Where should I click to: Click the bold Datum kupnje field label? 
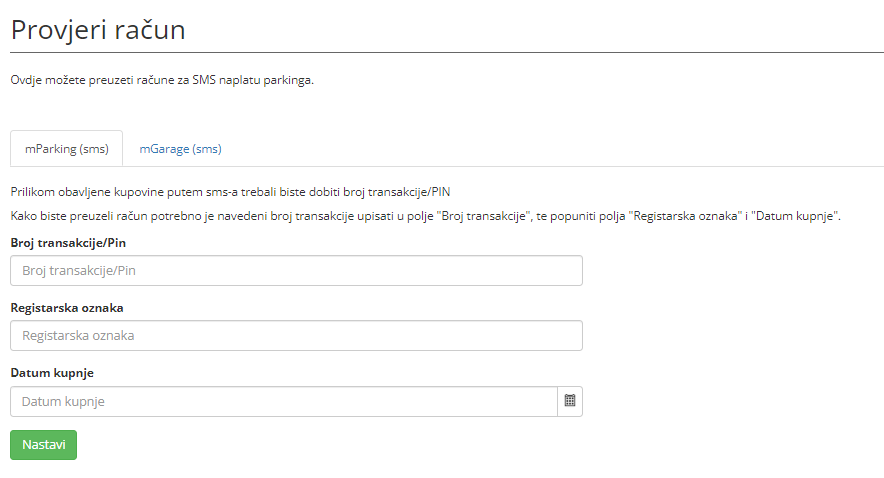tap(52, 373)
